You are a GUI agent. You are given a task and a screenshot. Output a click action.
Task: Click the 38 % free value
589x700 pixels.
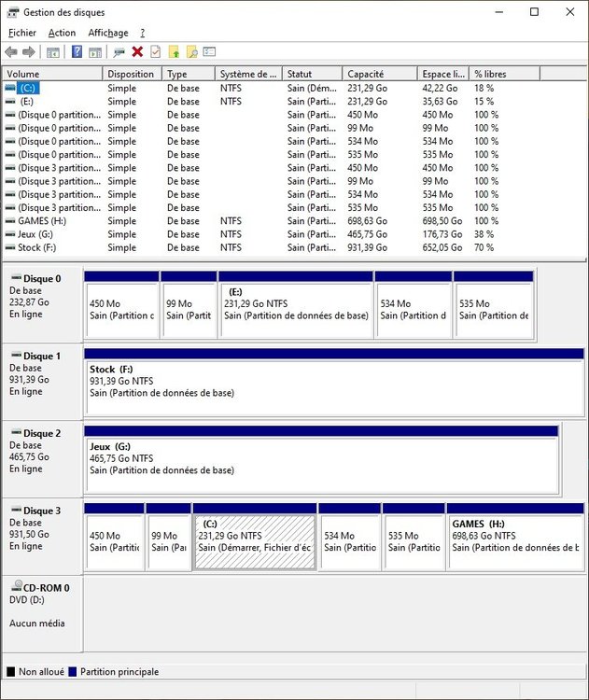tap(484, 234)
